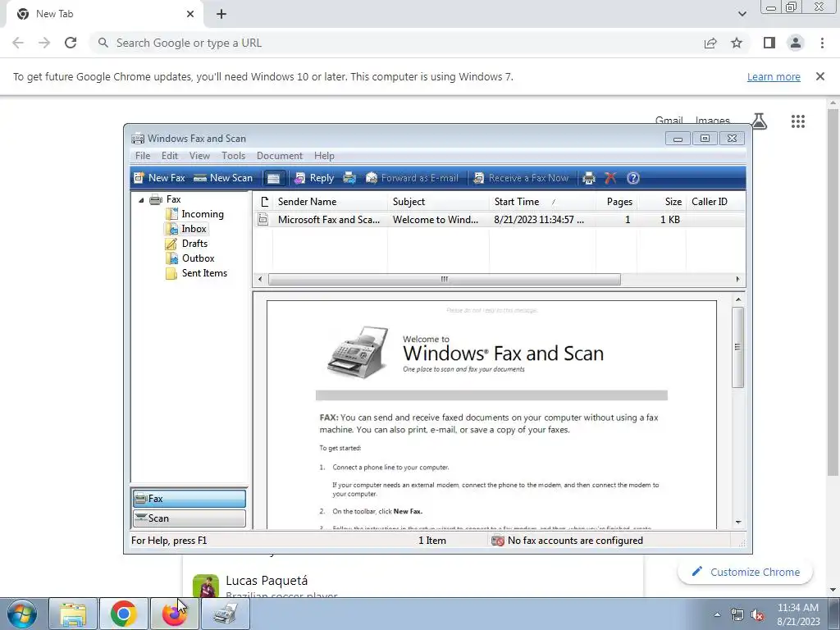The height and width of the screenshot is (630, 840).
Task: Click New Scan in the toolbar
Action: pos(223,178)
